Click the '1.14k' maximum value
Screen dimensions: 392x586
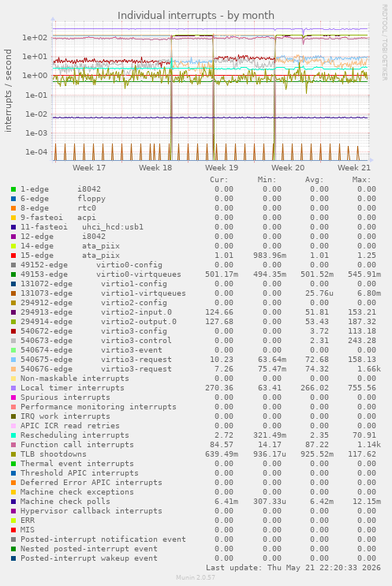(x=369, y=445)
